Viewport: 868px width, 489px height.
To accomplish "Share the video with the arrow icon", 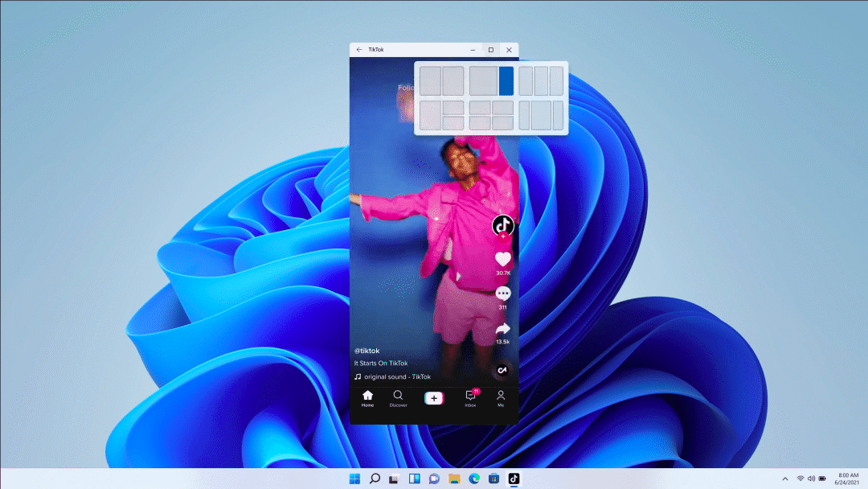I will tap(502, 329).
